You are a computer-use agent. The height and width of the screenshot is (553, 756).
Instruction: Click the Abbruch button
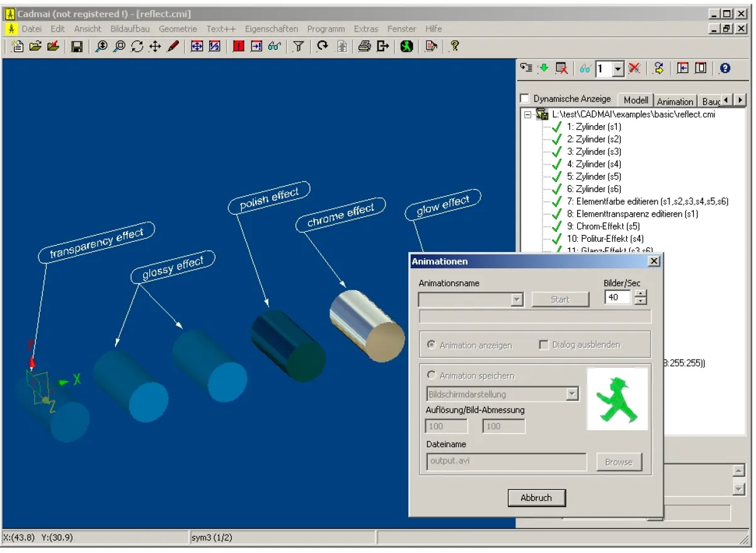point(536,498)
